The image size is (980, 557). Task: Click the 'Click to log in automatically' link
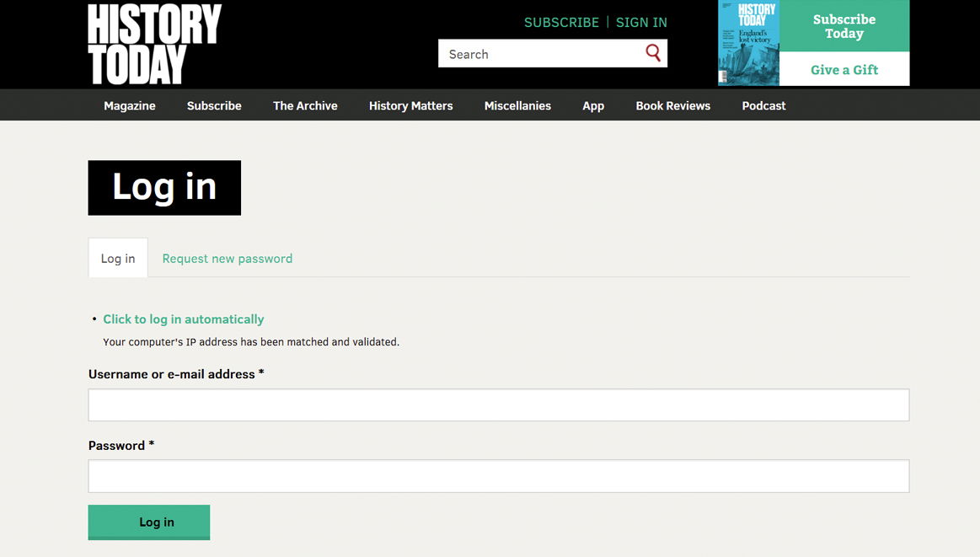click(183, 319)
